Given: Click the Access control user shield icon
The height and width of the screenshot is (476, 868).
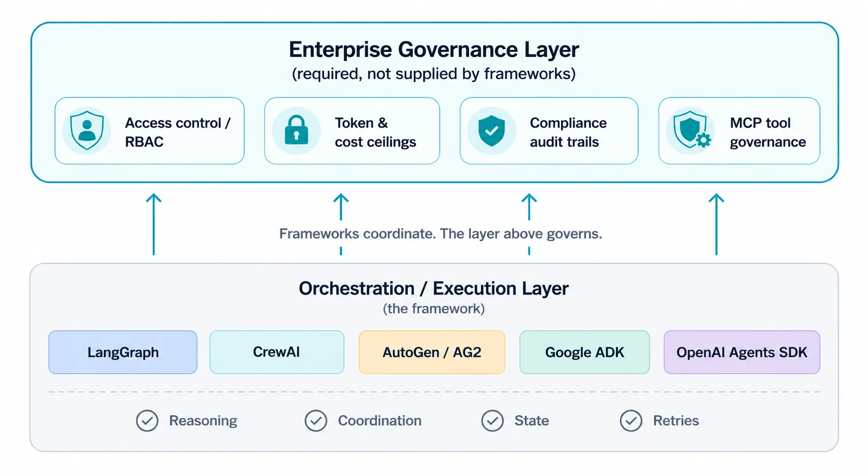Looking at the screenshot, I should [87, 131].
